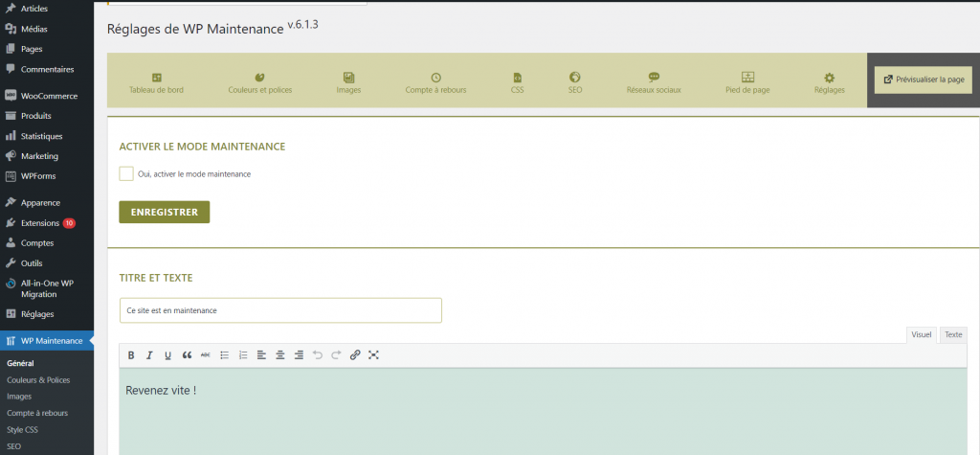Image resolution: width=980 pixels, height=455 pixels.
Task: Align text left in editor
Action: 261,354
